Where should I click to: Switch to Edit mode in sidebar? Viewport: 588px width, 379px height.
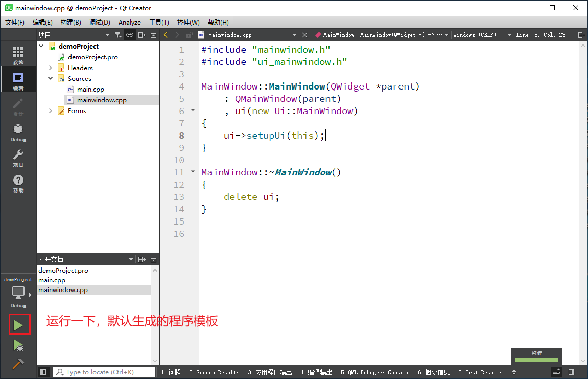[18, 80]
